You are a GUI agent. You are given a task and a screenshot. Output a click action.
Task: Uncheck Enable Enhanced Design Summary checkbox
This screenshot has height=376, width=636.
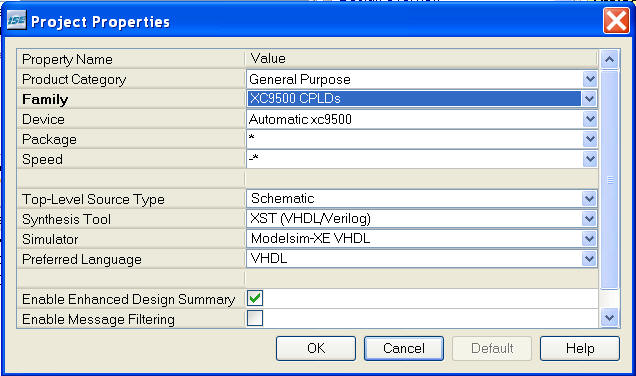255,298
